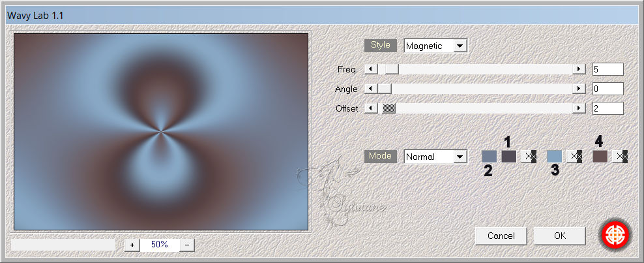Image resolution: width=644 pixels, height=263 pixels.
Task: Click Offset slider left arrow
Action: click(x=372, y=108)
